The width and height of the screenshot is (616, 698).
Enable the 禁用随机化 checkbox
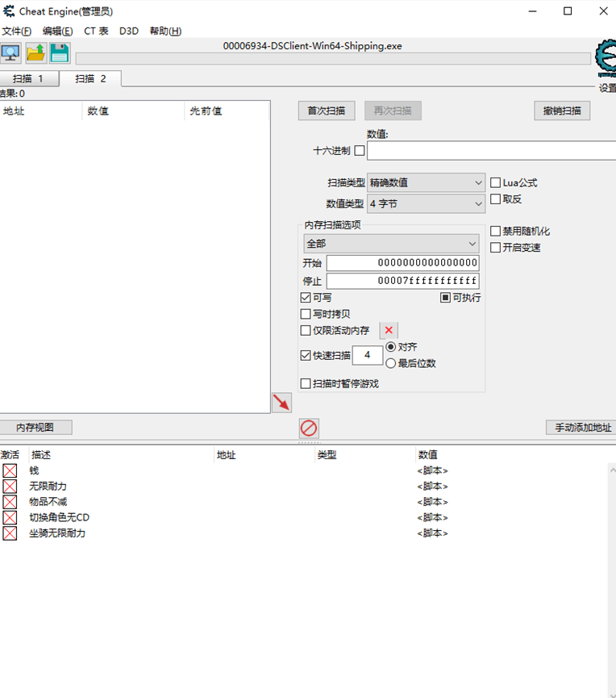(x=495, y=231)
